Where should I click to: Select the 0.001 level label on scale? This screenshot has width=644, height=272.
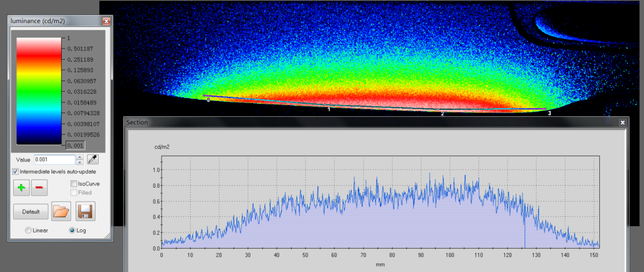75,145
